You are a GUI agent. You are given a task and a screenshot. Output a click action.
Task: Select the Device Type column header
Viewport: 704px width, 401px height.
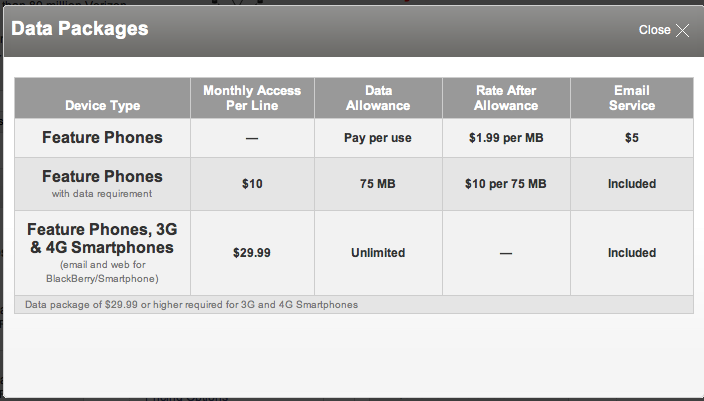click(102, 106)
